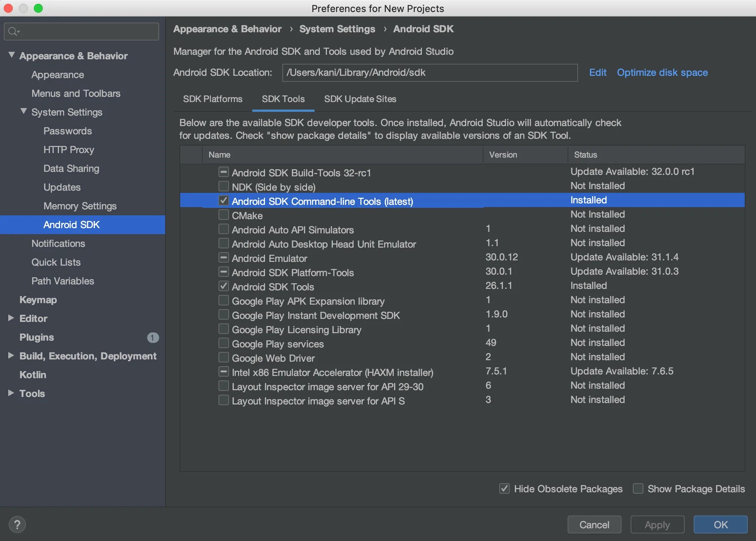756x541 pixels.
Task: Toggle the Android Emulator checkbox
Action: [x=224, y=258]
